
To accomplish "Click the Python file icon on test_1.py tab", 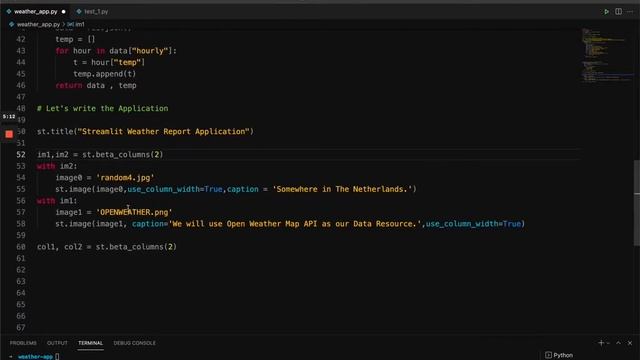I will (79, 11).
